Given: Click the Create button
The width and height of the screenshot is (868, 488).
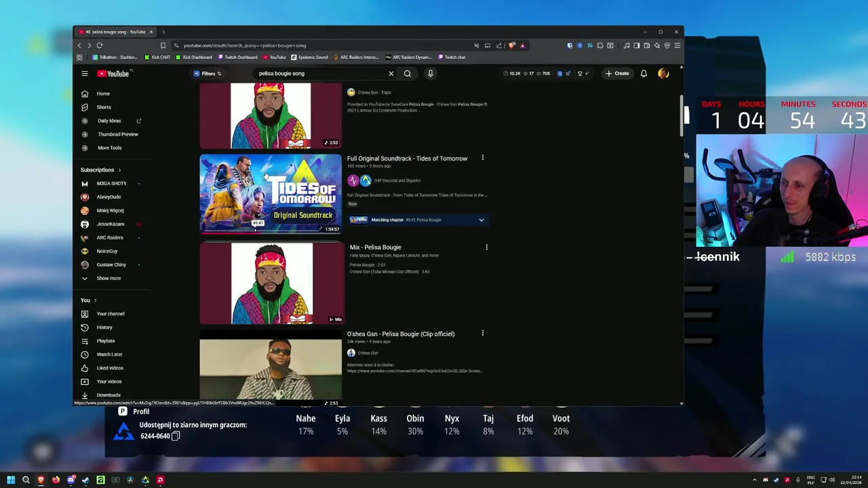Looking at the screenshot, I should tap(618, 73).
